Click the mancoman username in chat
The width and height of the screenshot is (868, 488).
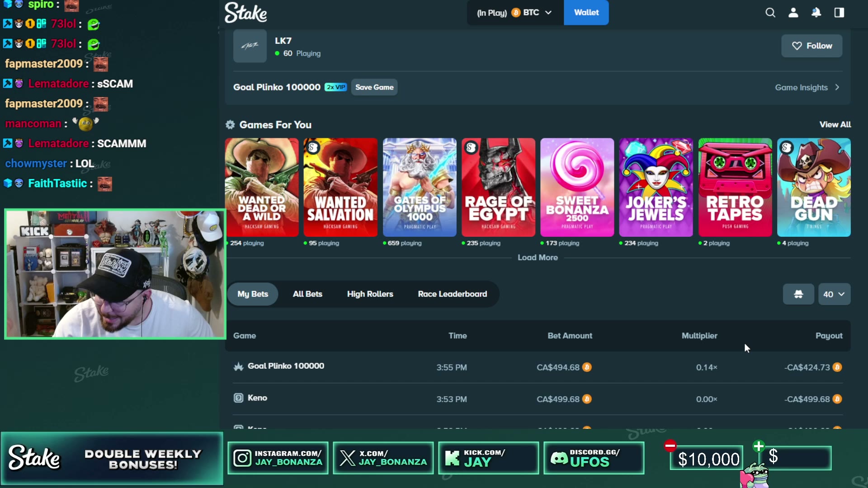(x=33, y=124)
